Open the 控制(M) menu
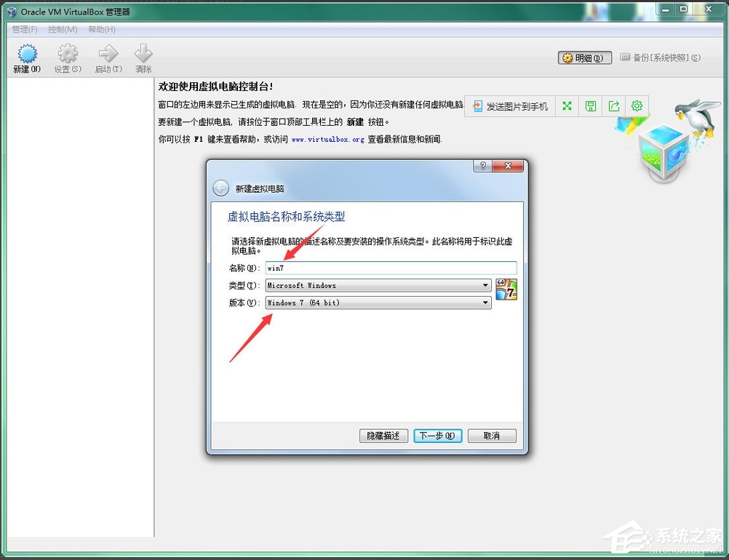The image size is (729, 560). pos(63,29)
